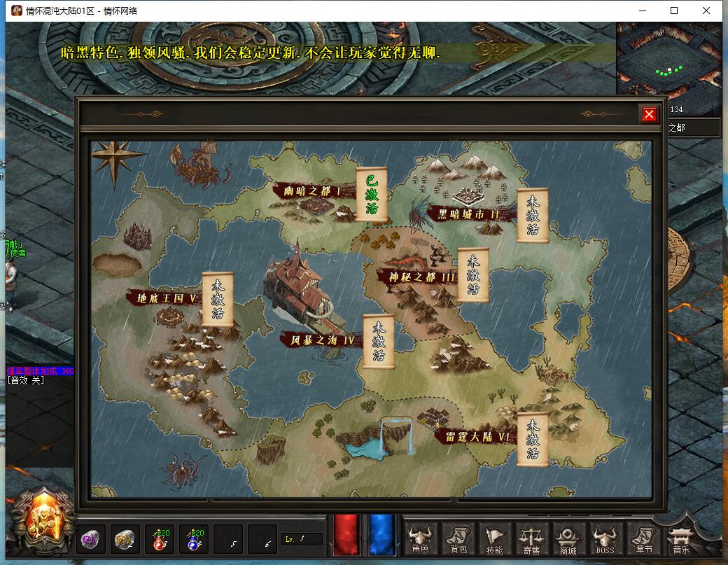Use the yellow scroll in quick slot 2
Viewport: 728px width, 565px height.
click(125, 539)
